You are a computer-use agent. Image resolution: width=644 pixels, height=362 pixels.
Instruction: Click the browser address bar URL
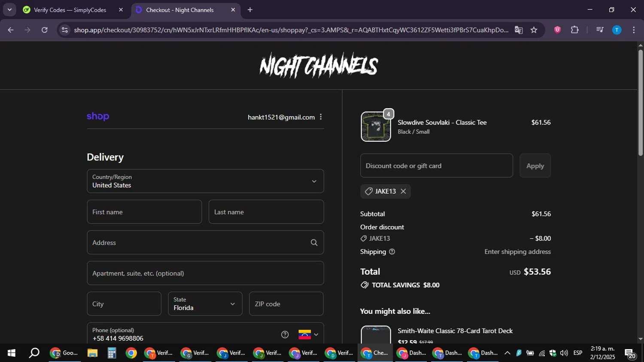pyautogui.click(x=291, y=30)
